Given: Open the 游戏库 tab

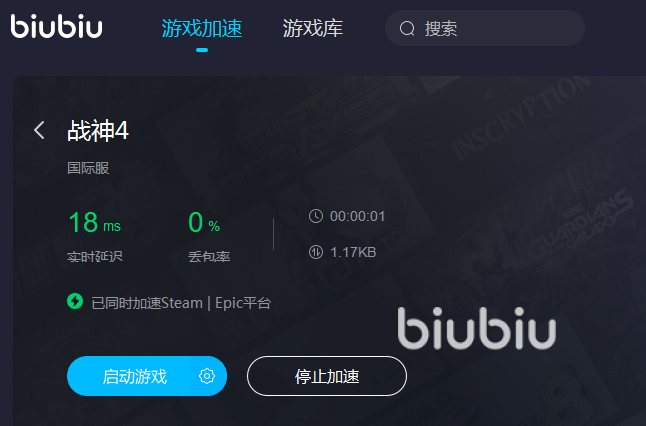Looking at the screenshot, I should (313, 29).
